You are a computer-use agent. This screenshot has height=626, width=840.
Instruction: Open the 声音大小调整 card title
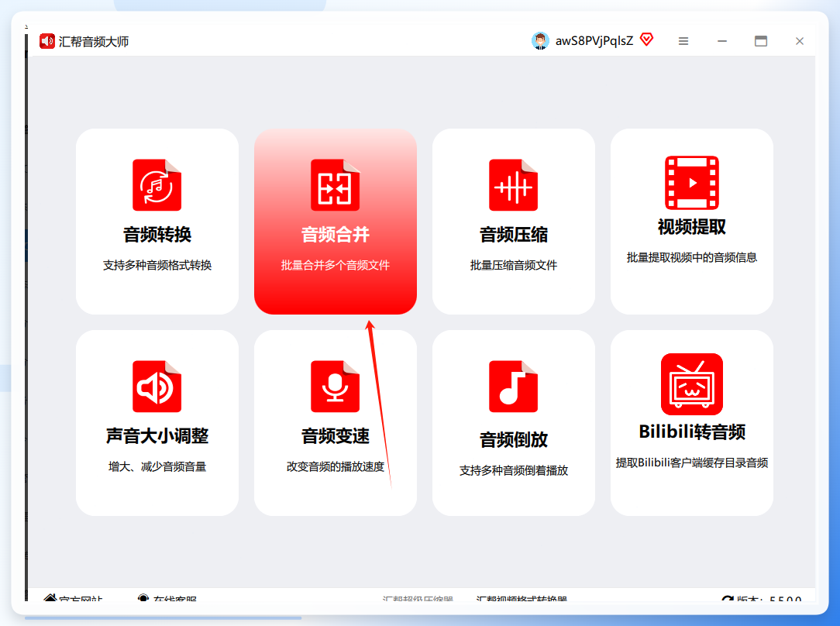[157, 436]
